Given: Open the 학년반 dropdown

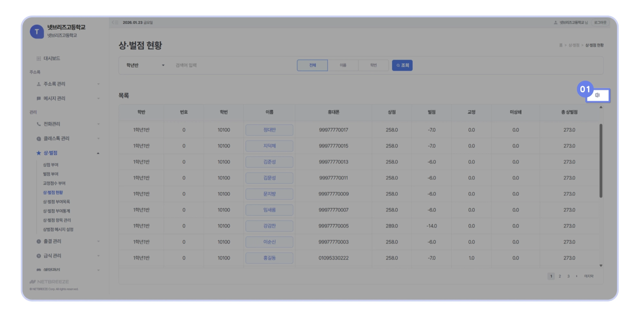Looking at the screenshot, I should [x=145, y=65].
